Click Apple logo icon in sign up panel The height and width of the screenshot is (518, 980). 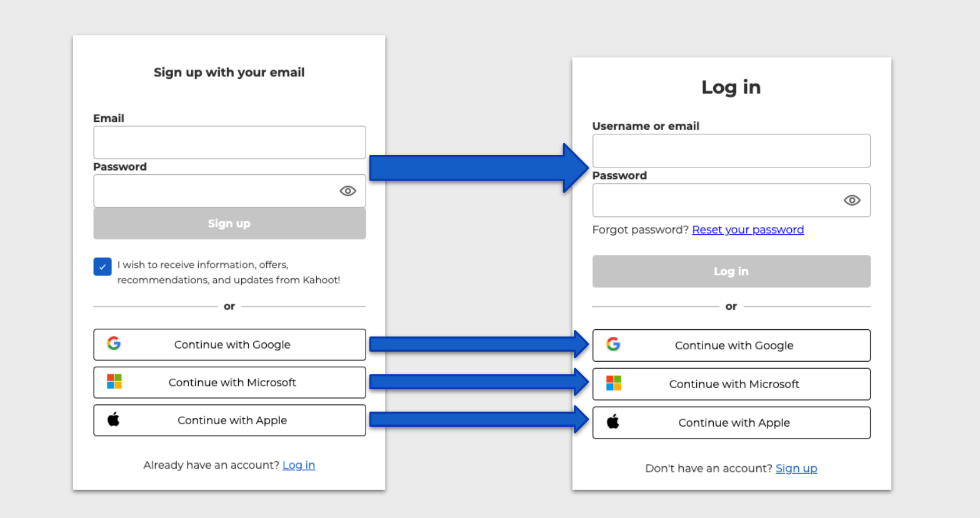113,419
